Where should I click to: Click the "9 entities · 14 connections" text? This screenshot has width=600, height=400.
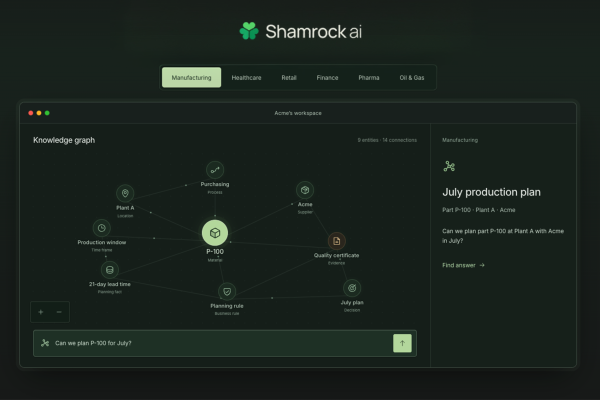[387, 140]
